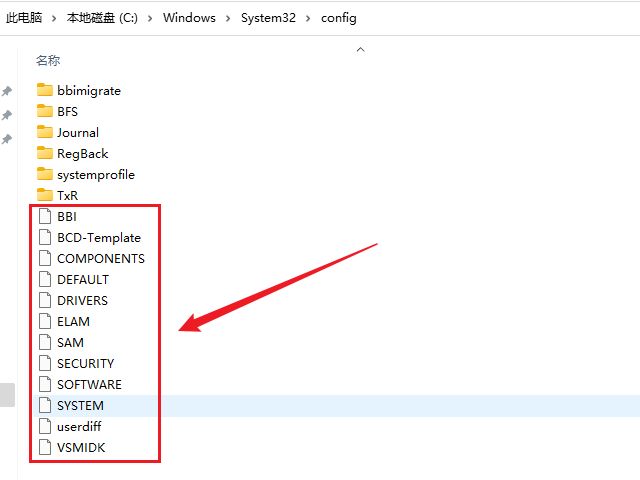Image resolution: width=640 pixels, height=480 pixels.
Task: Go to 本地磁盘 (C:) in breadcrumb
Action: [x=102, y=18]
